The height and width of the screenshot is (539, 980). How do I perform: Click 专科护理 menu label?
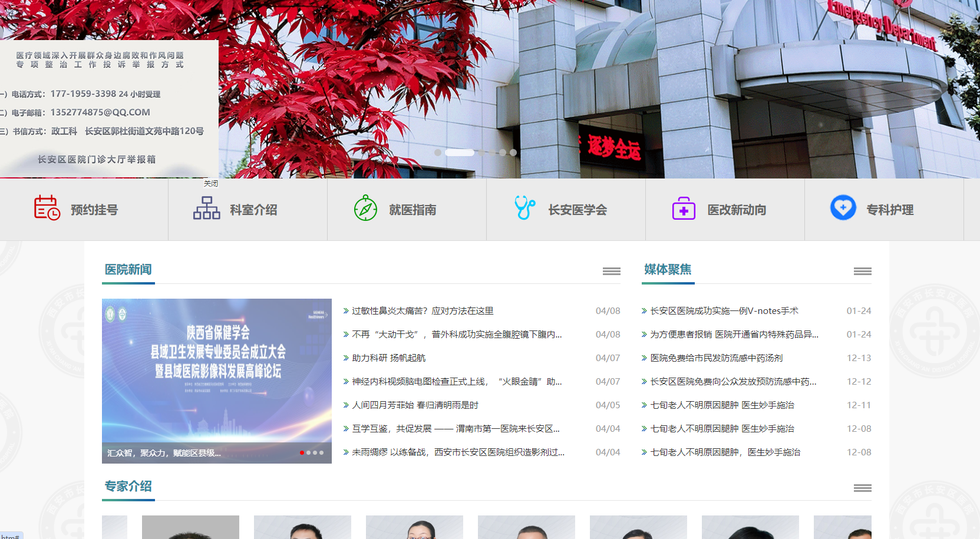890,210
